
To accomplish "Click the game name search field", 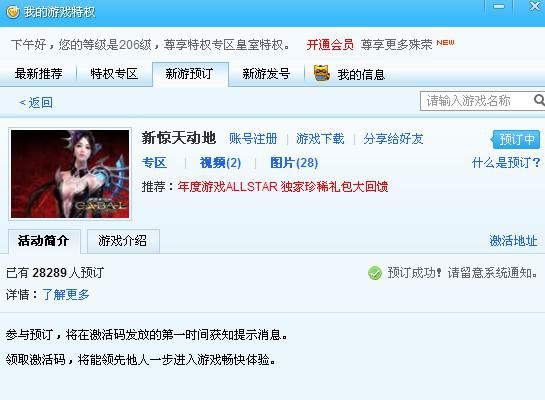I will 476,101.
